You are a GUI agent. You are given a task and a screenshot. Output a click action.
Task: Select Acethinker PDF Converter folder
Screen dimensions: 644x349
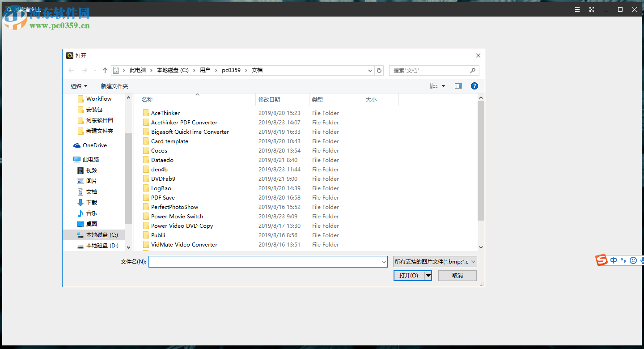click(180, 123)
